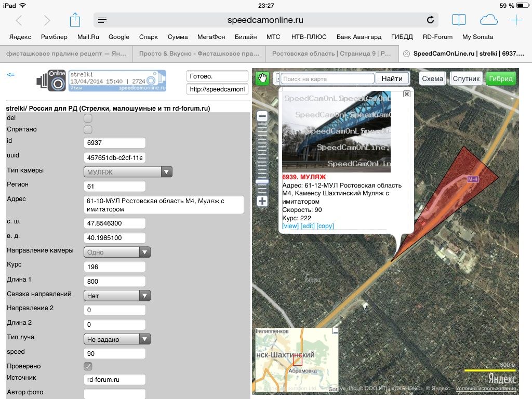Switch to the Ростовская область tab
Image resolution: width=532 pixels, height=399 pixels.
point(331,54)
